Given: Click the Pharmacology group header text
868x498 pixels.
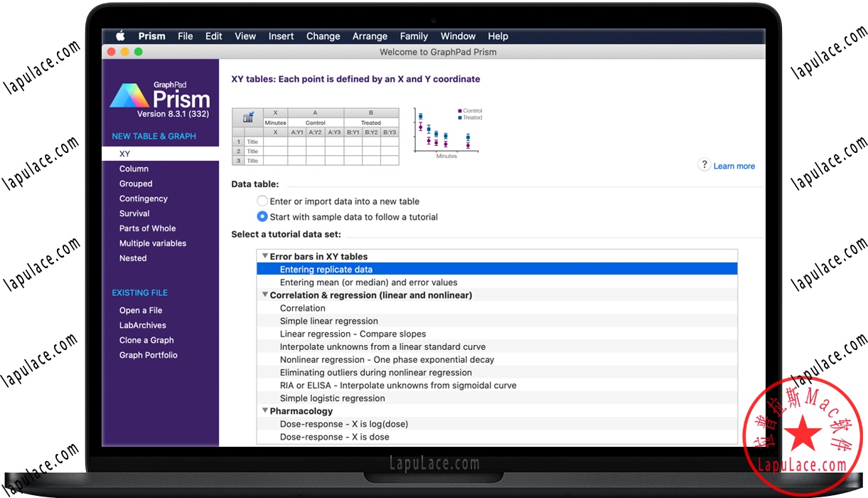Looking at the screenshot, I should 301,411.
